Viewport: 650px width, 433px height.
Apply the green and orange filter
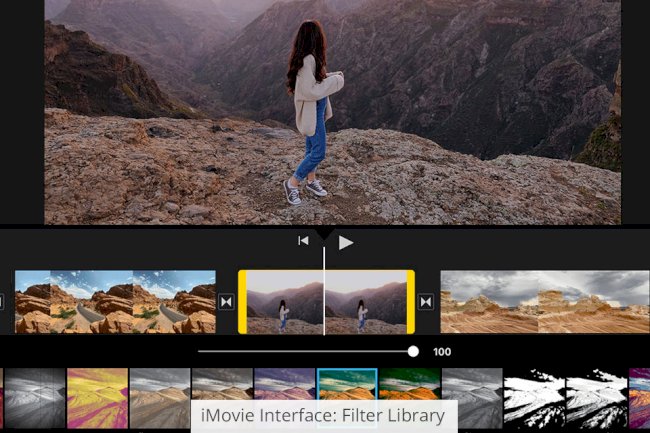(410, 384)
